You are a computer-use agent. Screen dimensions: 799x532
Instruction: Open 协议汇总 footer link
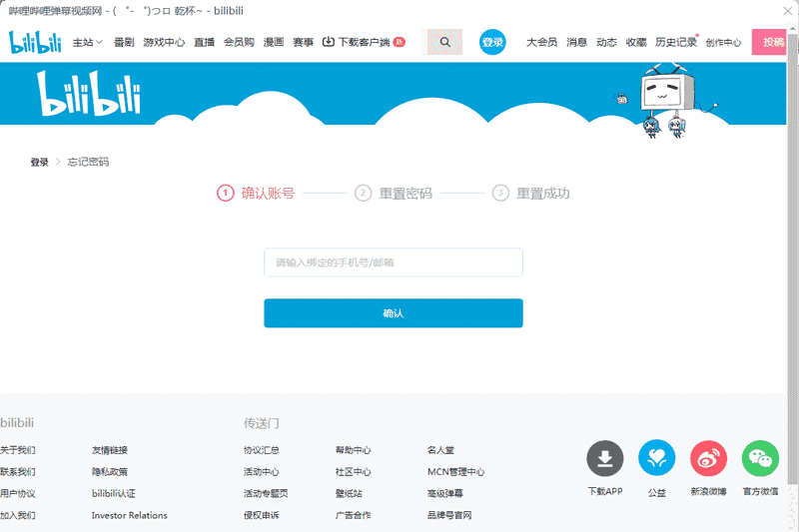coord(262,450)
